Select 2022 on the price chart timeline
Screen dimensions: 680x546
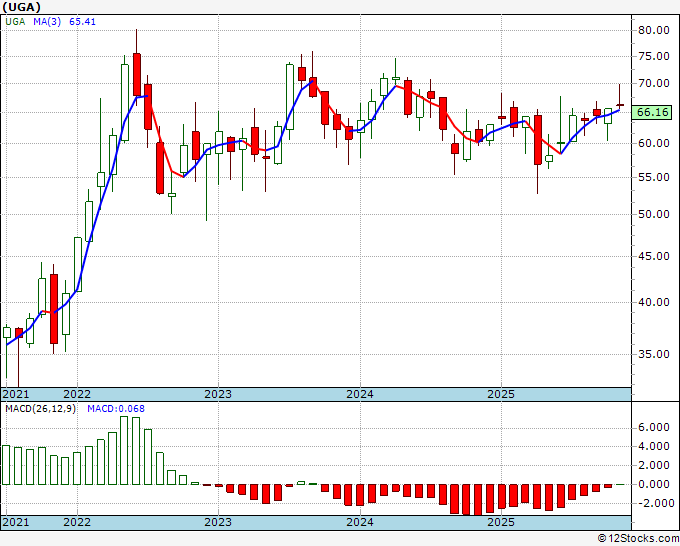[x=77, y=394]
